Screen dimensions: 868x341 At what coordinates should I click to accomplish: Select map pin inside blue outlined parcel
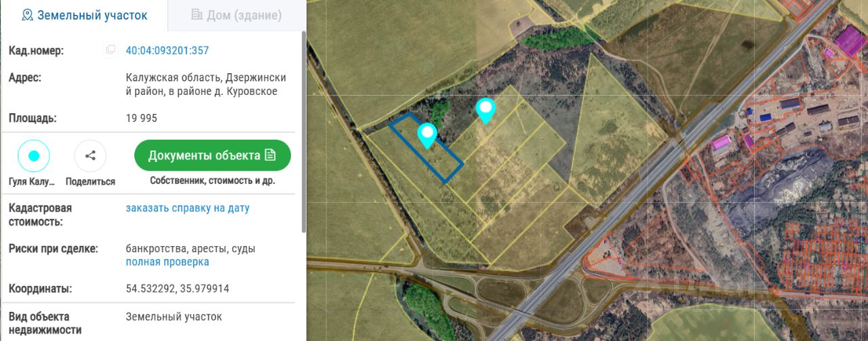point(427,136)
